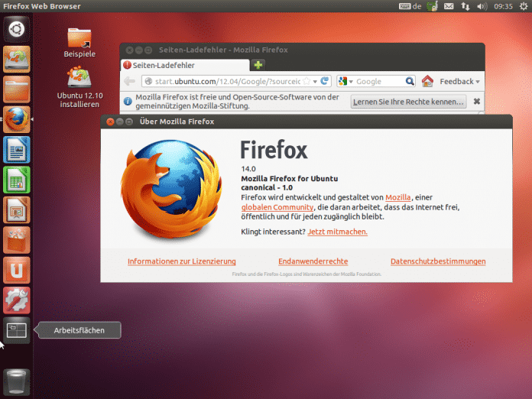Bookmark page with the star icon
The height and width of the screenshot is (399, 532).
306,81
